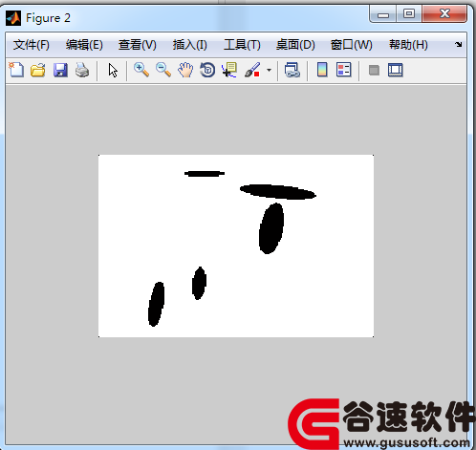This screenshot has width=476, height=450.
Task: Insert a colorbar from toolbar
Action: pyautogui.click(x=322, y=70)
